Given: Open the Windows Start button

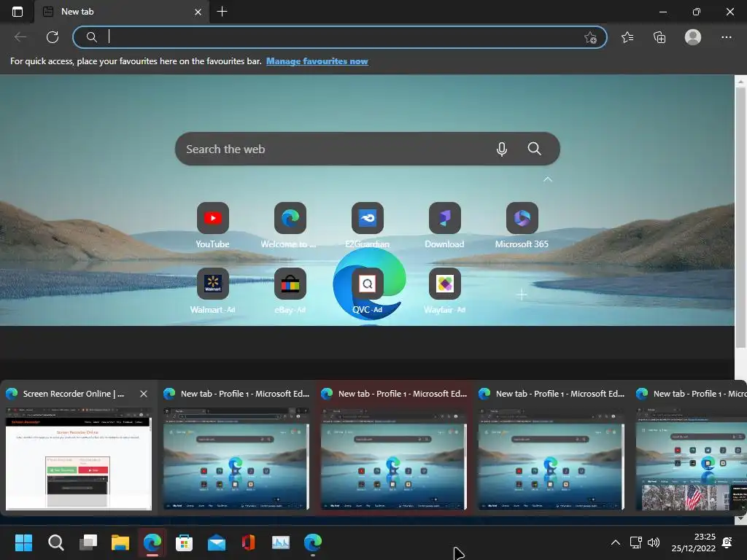Looking at the screenshot, I should pyautogui.click(x=23, y=542).
